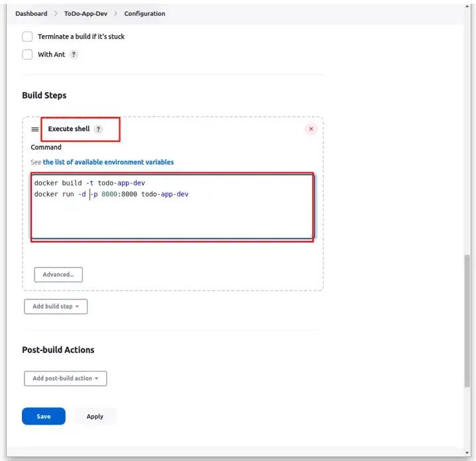476x461 pixels.
Task: Click the page vertical scrollbar thumb
Action: [467, 321]
